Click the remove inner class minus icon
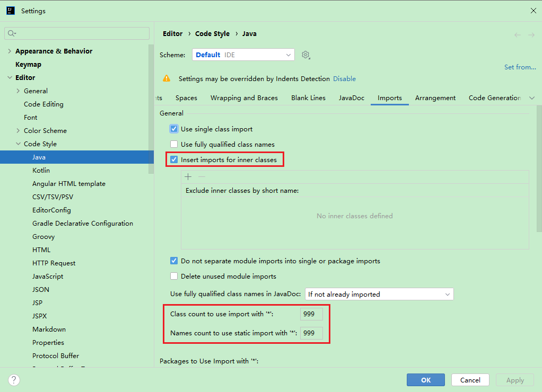 (x=201, y=177)
